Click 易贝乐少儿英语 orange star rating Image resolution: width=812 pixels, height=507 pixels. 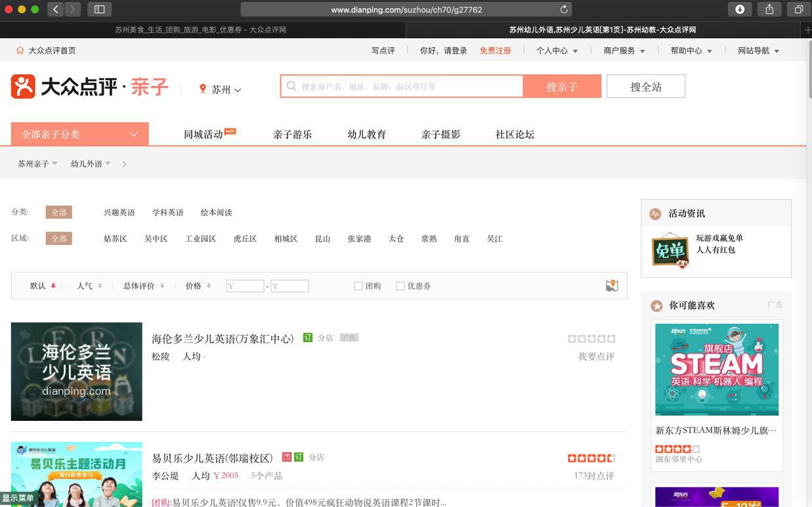click(591, 458)
